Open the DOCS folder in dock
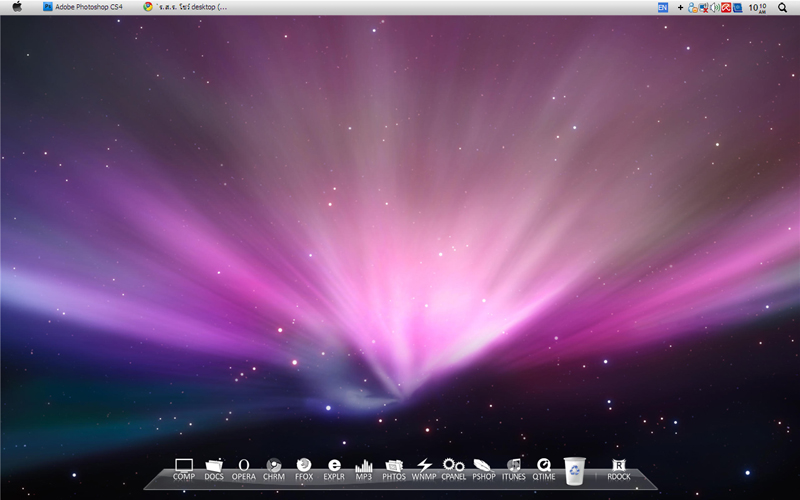 [214, 469]
